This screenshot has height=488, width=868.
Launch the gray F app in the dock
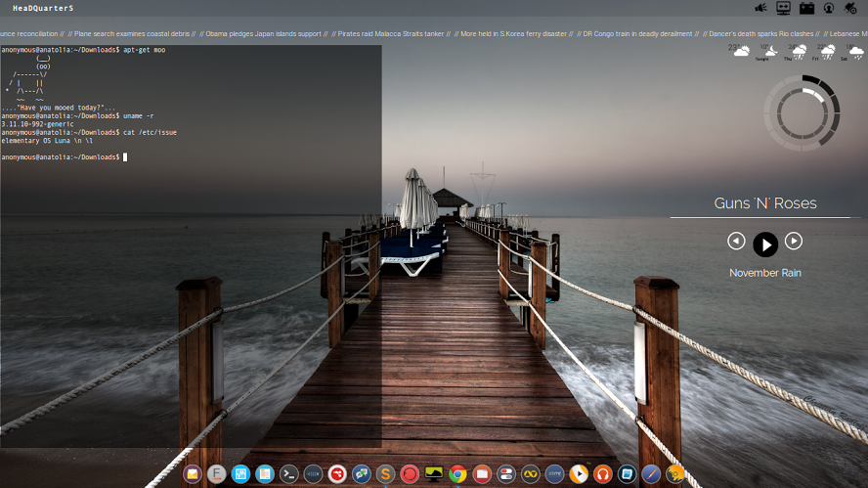pos(216,474)
